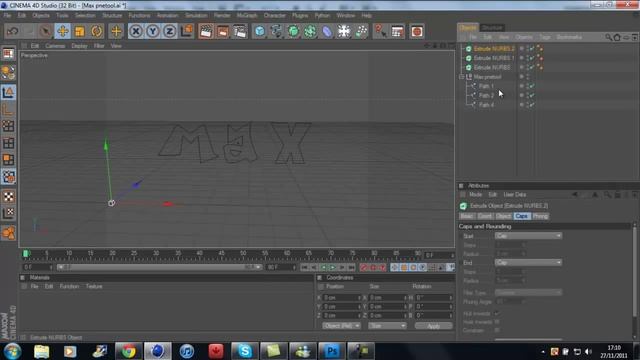
Task: Open the particle emitter icon
Action: 361,31
